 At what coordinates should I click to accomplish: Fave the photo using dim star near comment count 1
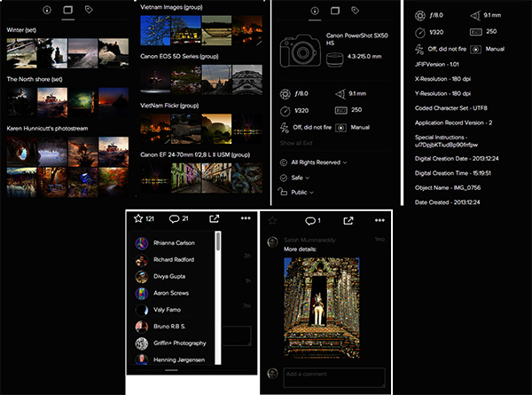(x=272, y=221)
